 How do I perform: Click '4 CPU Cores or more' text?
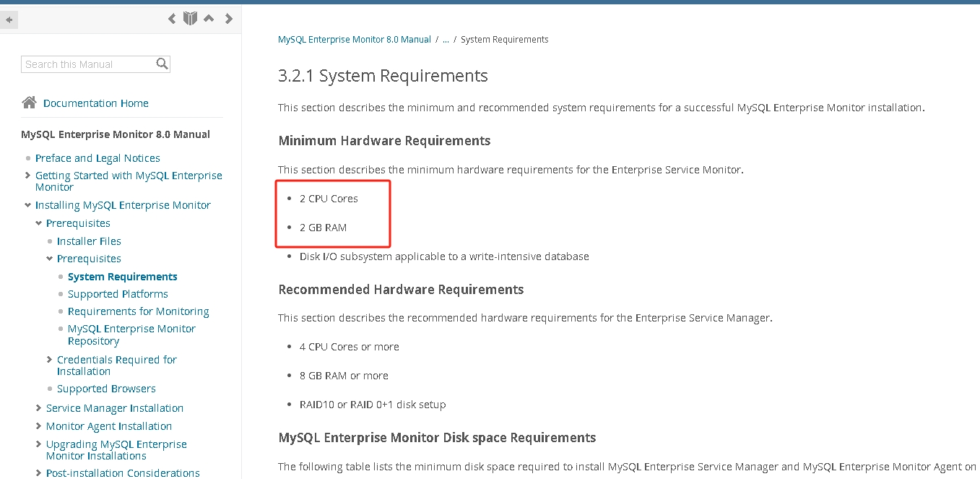[350, 347]
